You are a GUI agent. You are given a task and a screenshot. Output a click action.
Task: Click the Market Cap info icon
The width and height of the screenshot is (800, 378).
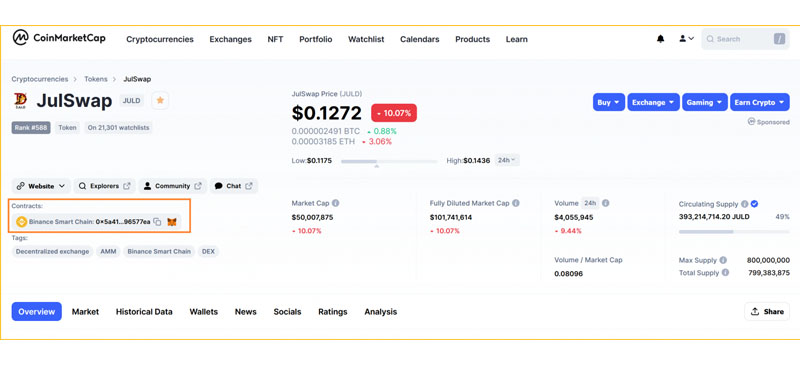click(x=335, y=203)
